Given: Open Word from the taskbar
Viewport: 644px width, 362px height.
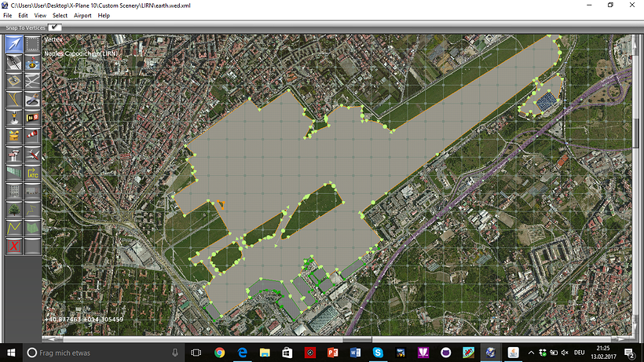Looking at the screenshot, I should click(x=355, y=353).
